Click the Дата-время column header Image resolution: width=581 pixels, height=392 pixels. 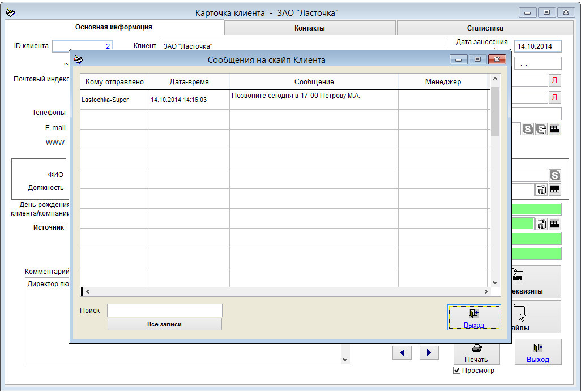pos(189,82)
